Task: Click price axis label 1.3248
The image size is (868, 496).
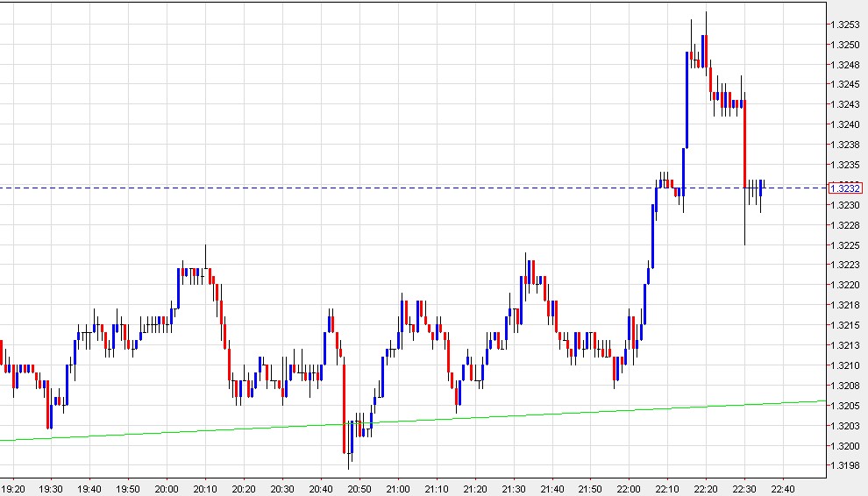Action: tap(845, 65)
